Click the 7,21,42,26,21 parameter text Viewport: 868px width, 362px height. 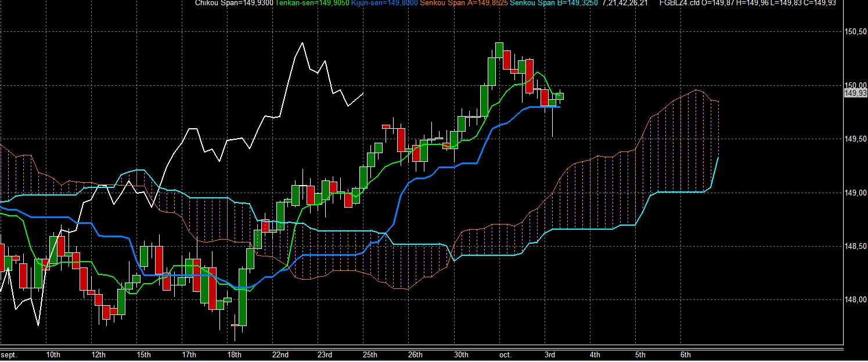[625, 3]
